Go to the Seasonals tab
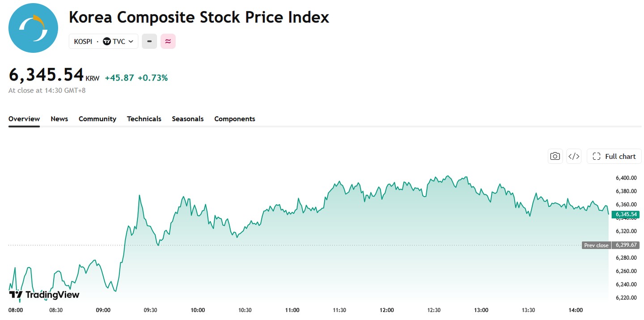This screenshot has width=644, height=320. pyautogui.click(x=188, y=119)
